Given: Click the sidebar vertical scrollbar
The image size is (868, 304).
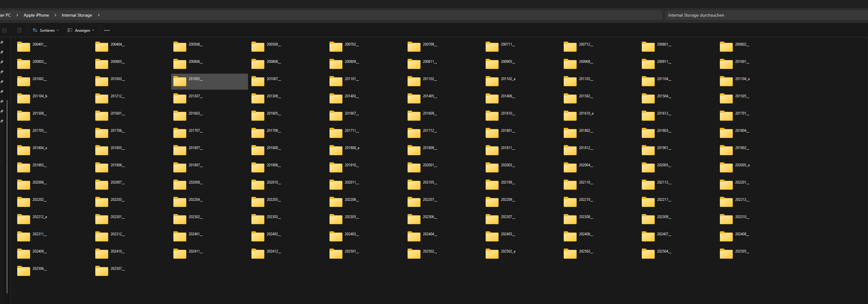Looking at the screenshot, I should pyautogui.click(x=7, y=195).
